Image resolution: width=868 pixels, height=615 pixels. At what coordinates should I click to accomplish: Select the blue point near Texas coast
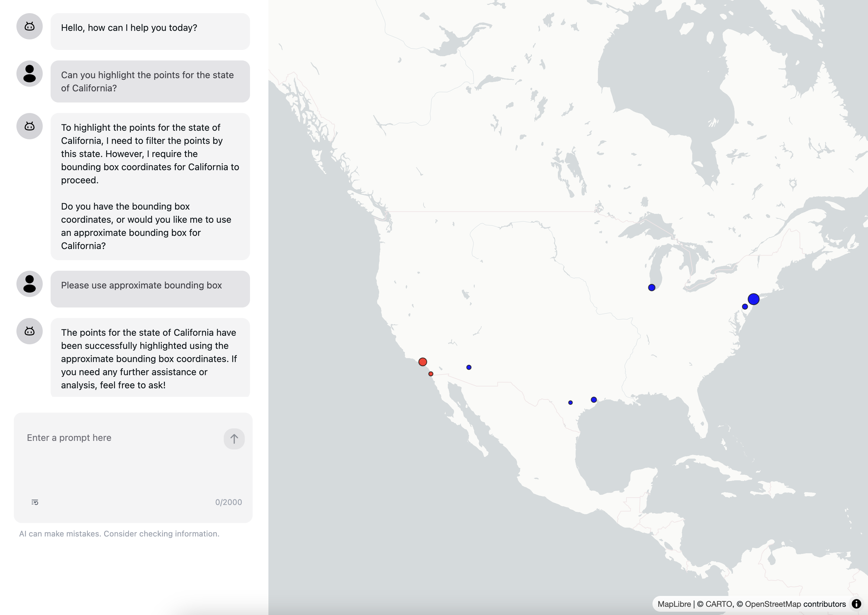[594, 400]
